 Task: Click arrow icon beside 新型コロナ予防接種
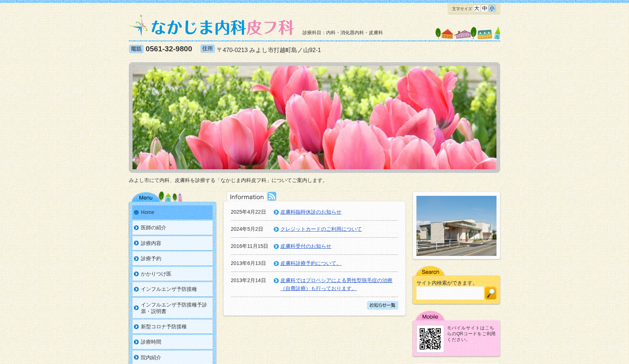[x=136, y=327]
